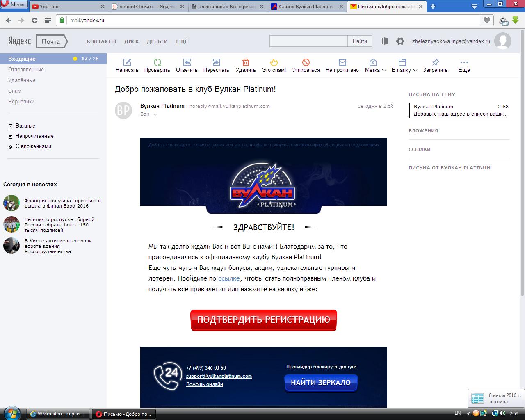Open the Отправленные folder

coord(26,70)
